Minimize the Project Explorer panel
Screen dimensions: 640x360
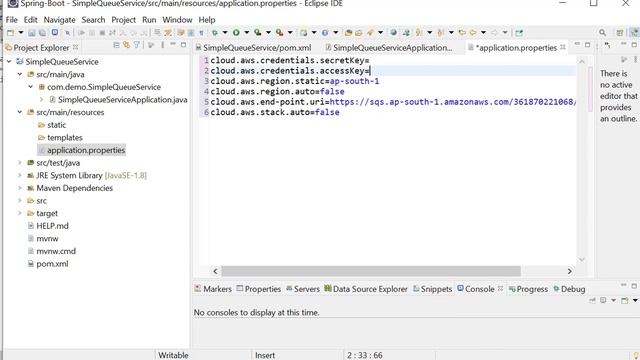173,44
